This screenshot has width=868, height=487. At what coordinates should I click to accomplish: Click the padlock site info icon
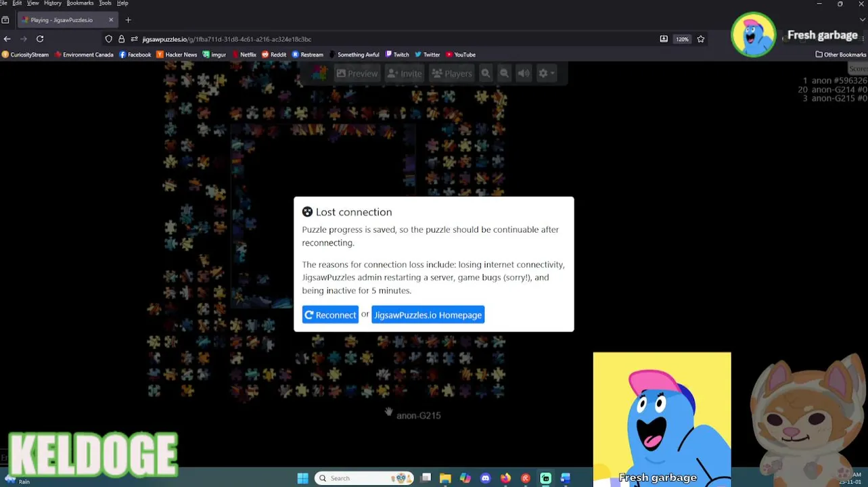pos(121,39)
